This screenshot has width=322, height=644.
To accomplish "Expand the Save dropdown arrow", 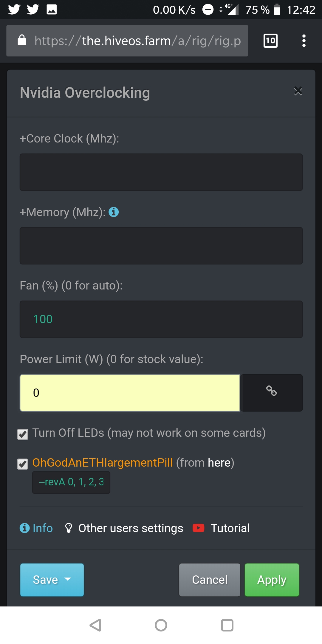I will click(x=68, y=579).
